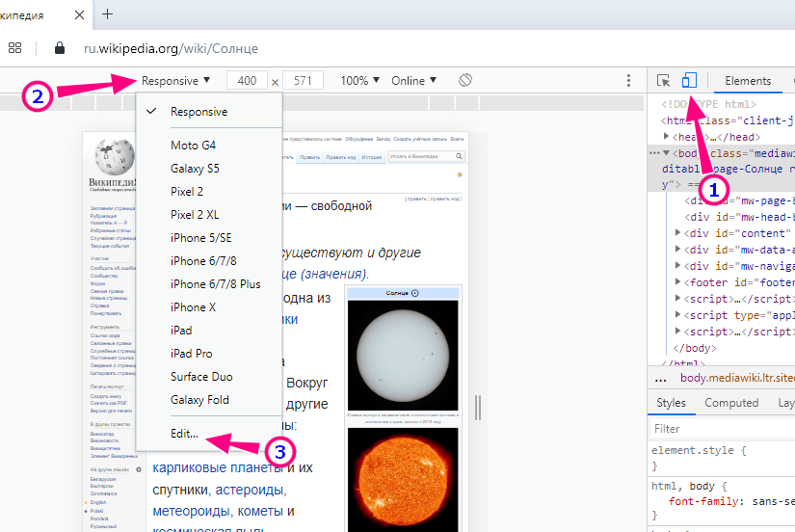Choose Pixel 2 XL from device list
The height and width of the screenshot is (532, 795).
(209, 215)
